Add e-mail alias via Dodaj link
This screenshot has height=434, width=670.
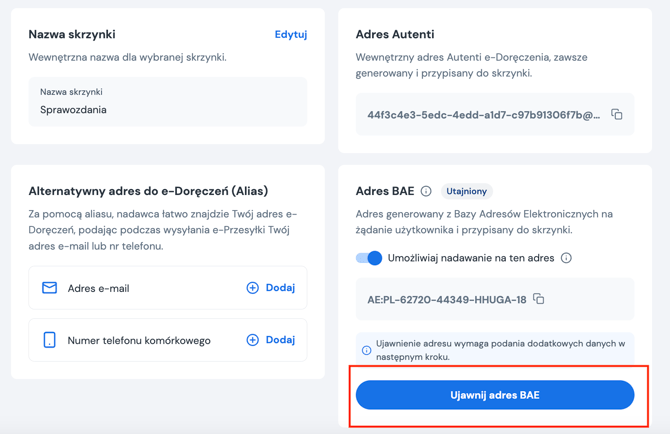pos(280,288)
